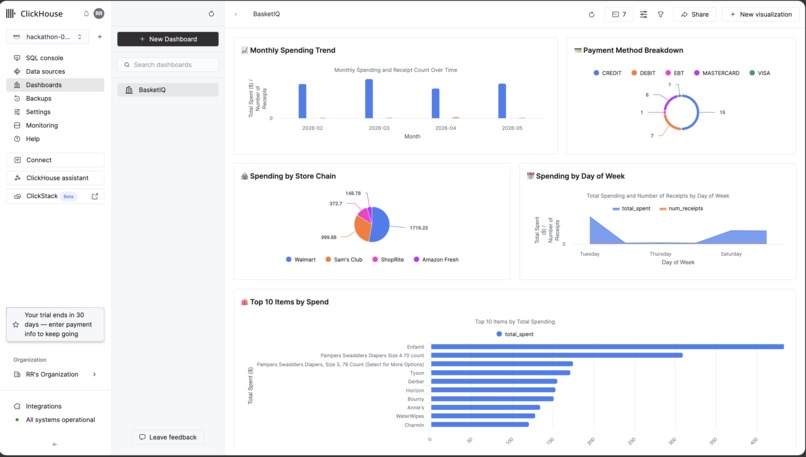Click the Connect button
806x457 pixels.
click(56, 160)
